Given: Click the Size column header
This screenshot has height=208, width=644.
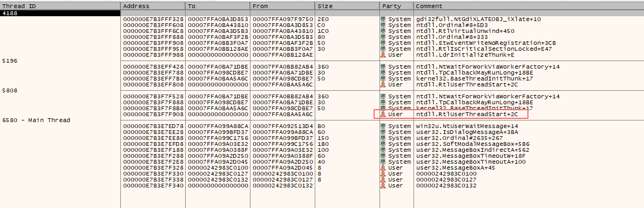Looking at the screenshot, I should tap(347, 6).
